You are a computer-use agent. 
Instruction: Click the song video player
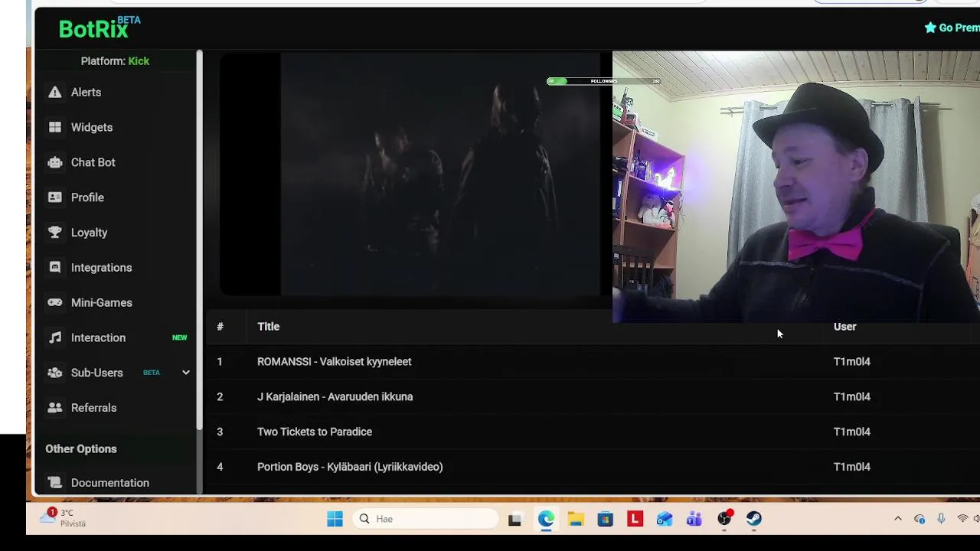point(416,174)
